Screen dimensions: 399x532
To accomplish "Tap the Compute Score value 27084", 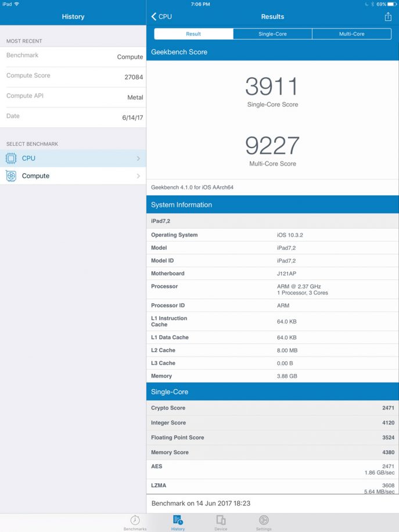I will coord(134,77).
